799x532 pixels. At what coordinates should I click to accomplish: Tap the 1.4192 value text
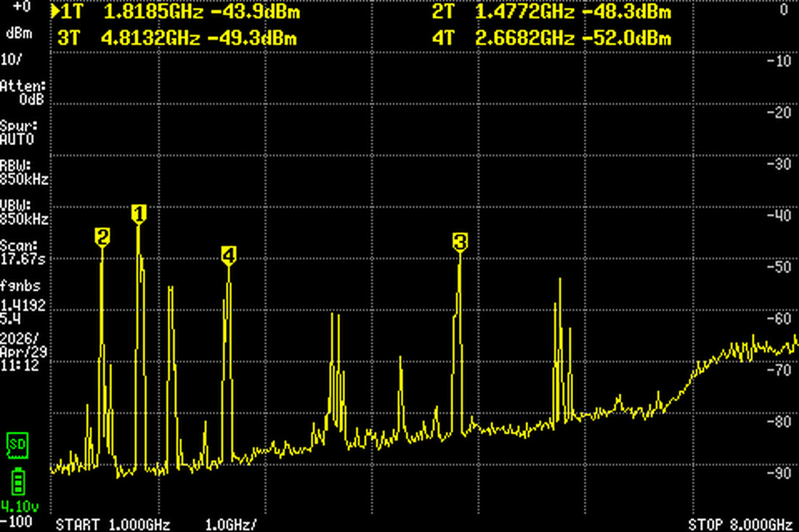(23, 306)
